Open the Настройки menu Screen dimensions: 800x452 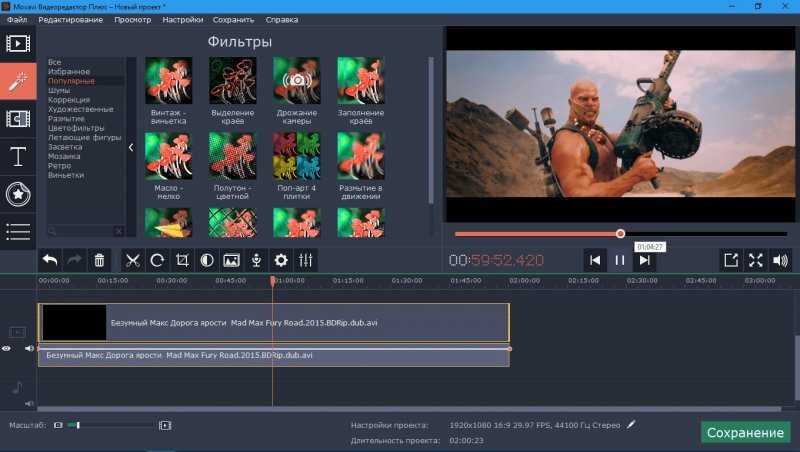[x=183, y=20]
